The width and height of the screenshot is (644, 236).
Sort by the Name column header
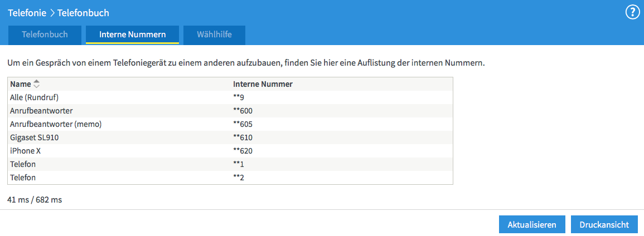click(20, 84)
